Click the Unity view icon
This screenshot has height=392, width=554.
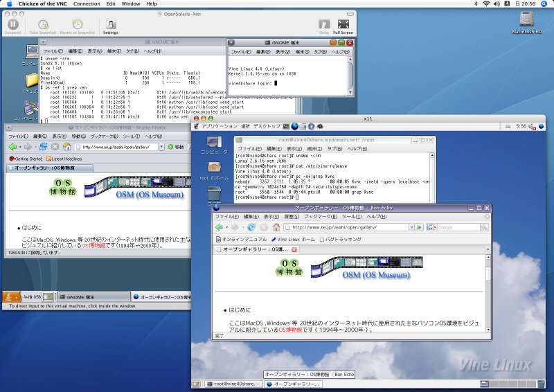(x=324, y=24)
